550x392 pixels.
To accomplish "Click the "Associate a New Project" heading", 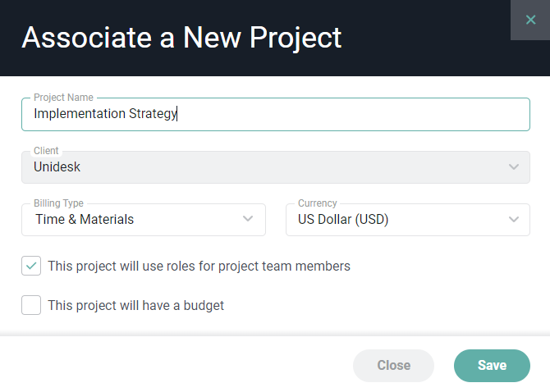I will 181,38.
